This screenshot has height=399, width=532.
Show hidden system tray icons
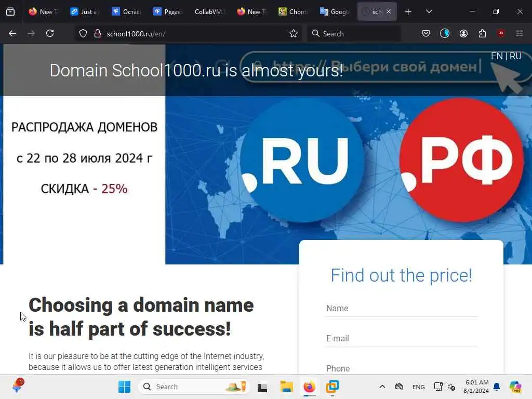point(382,387)
